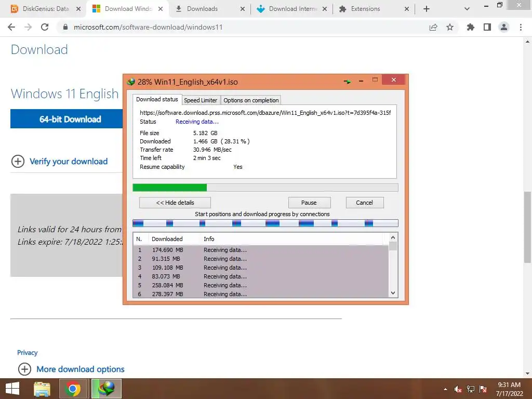
Task: Open a new browser tab with plus
Action: [427, 9]
